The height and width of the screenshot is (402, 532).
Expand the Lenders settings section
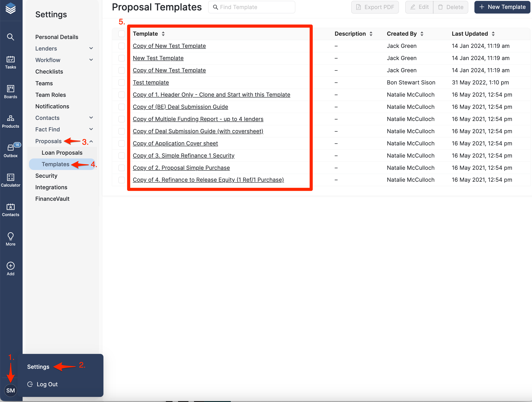[x=91, y=48]
